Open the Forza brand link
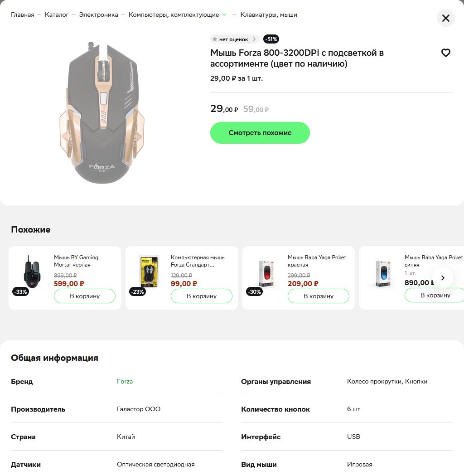Screen dimensions: 464x476 (125, 381)
